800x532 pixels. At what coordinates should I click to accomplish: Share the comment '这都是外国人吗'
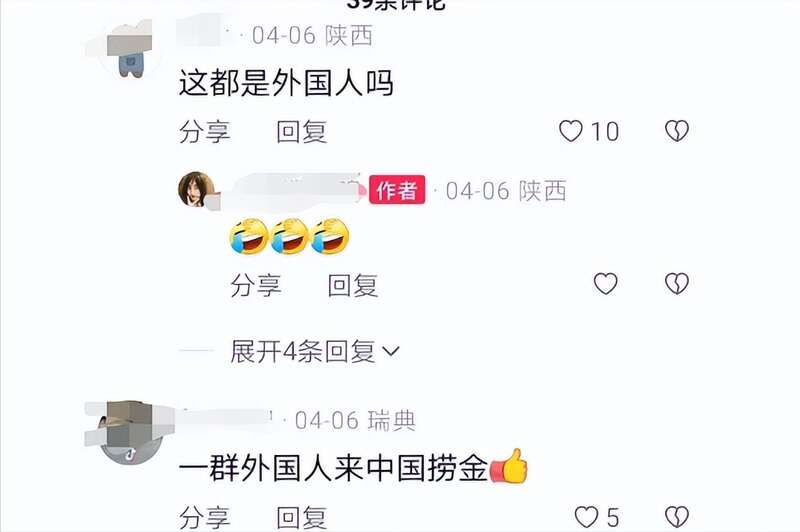coord(205,132)
